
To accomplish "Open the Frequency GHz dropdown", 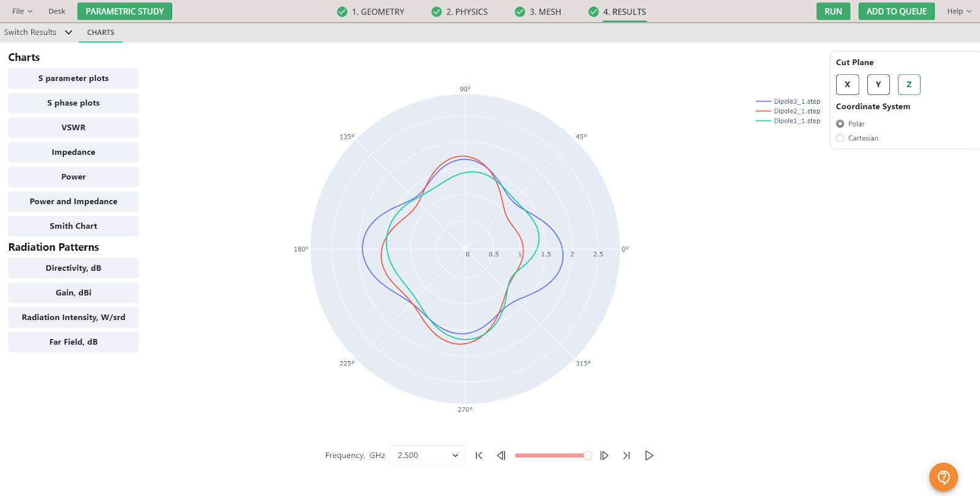I will click(427, 456).
